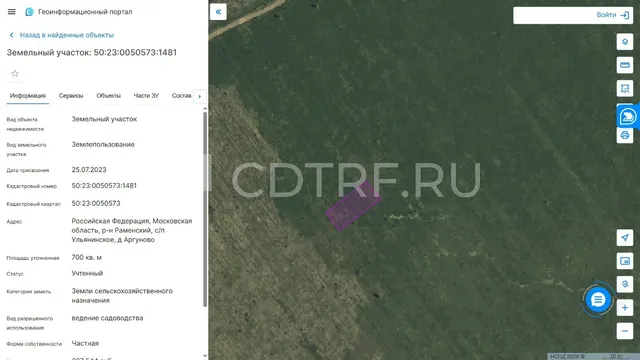Select the purple parcel polygon on map
This screenshot has width=640, height=360.
pos(353,205)
